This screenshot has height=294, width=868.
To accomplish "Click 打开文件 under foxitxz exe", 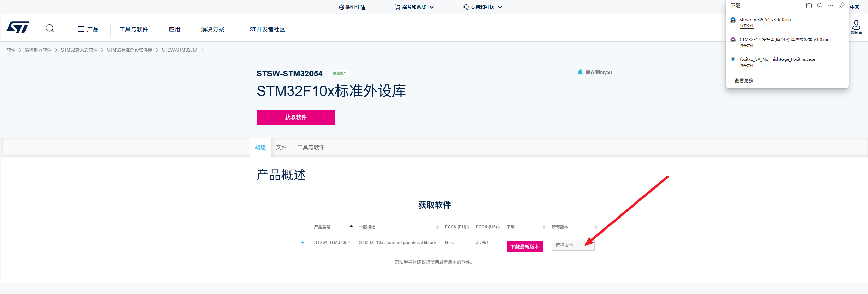I will tap(747, 66).
